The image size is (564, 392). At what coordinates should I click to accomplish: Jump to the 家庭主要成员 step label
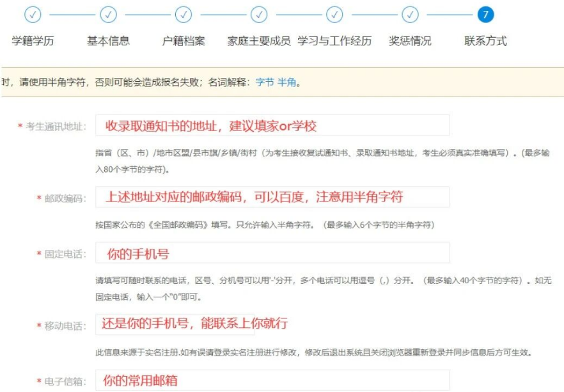click(x=259, y=41)
